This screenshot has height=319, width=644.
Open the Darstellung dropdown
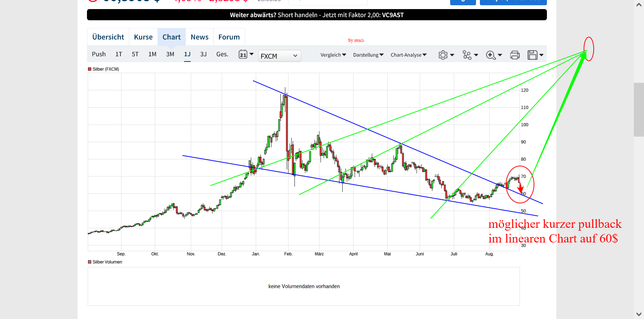point(368,55)
